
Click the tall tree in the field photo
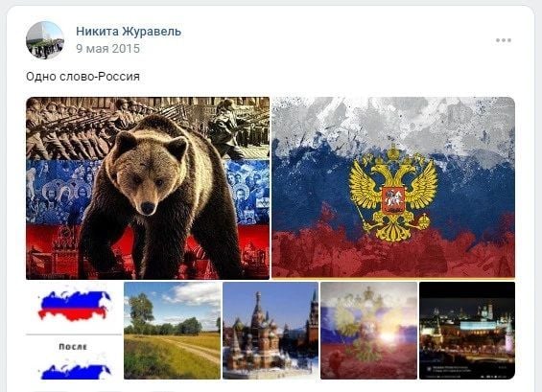pos(141,312)
